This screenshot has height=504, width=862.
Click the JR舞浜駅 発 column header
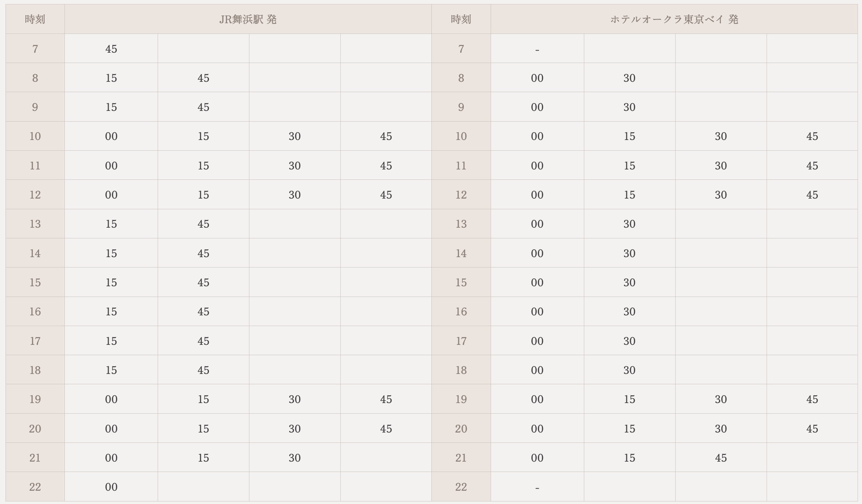248,19
